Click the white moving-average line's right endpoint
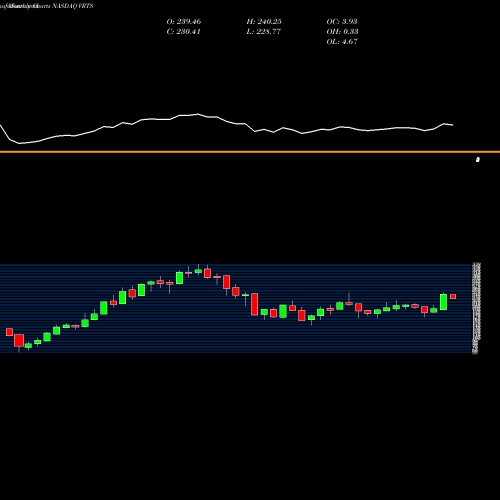Viewport: 500px width, 500px height. [453, 125]
